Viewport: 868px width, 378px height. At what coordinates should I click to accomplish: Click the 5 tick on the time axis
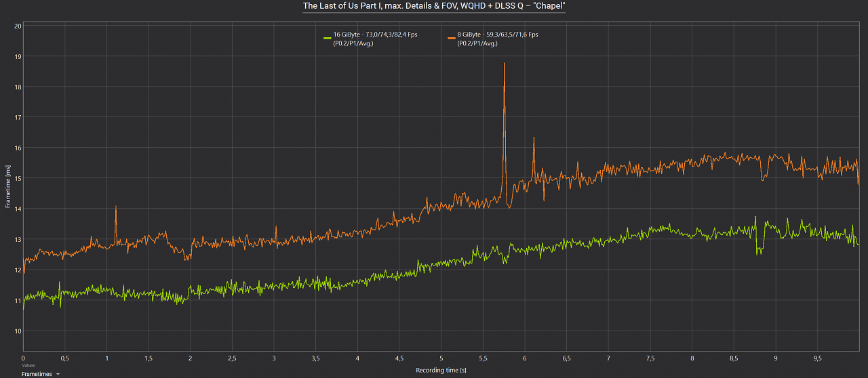[x=441, y=358]
